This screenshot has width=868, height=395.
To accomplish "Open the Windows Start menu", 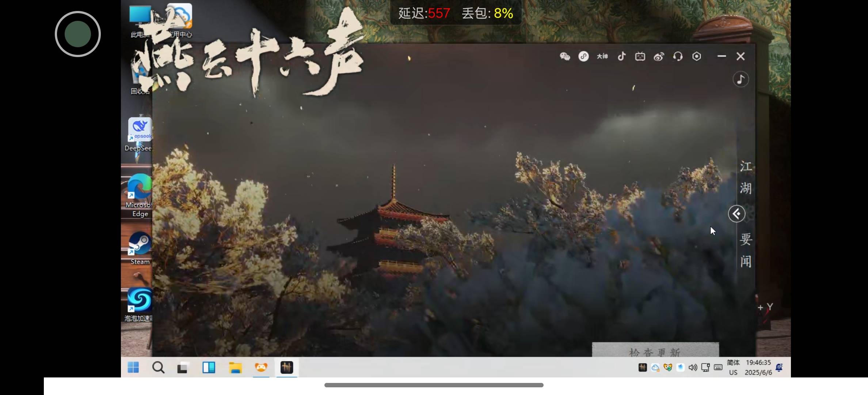I will click(133, 367).
